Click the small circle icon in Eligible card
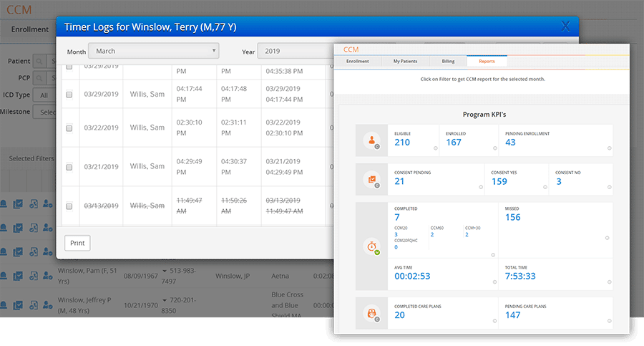Viewport: 644px width, 346px height. coord(435,148)
